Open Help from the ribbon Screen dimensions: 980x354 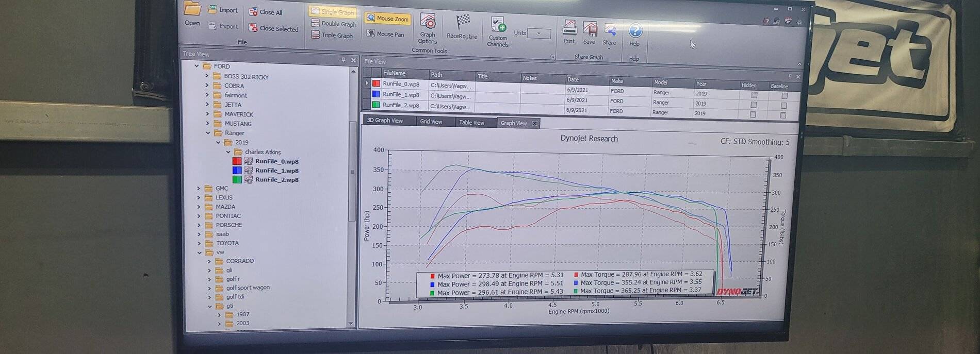635,35
